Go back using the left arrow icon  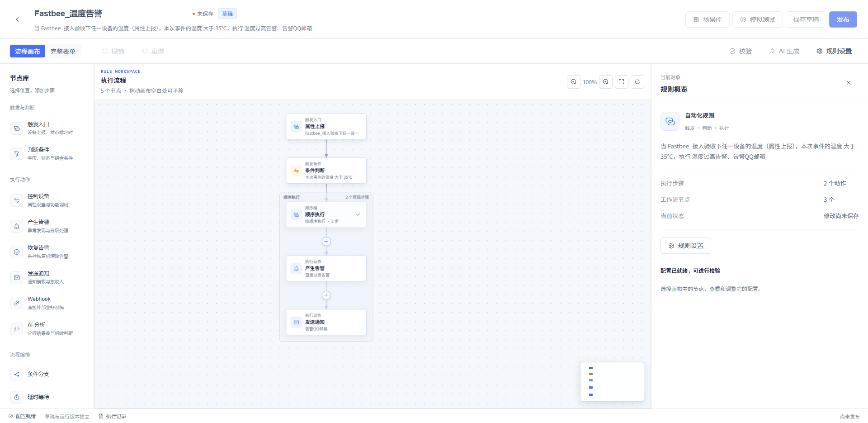coord(17,19)
